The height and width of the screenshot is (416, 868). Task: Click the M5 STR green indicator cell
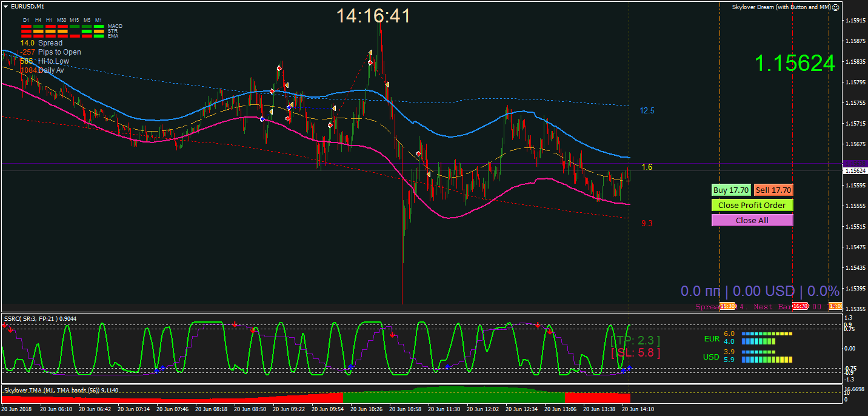tap(87, 31)
